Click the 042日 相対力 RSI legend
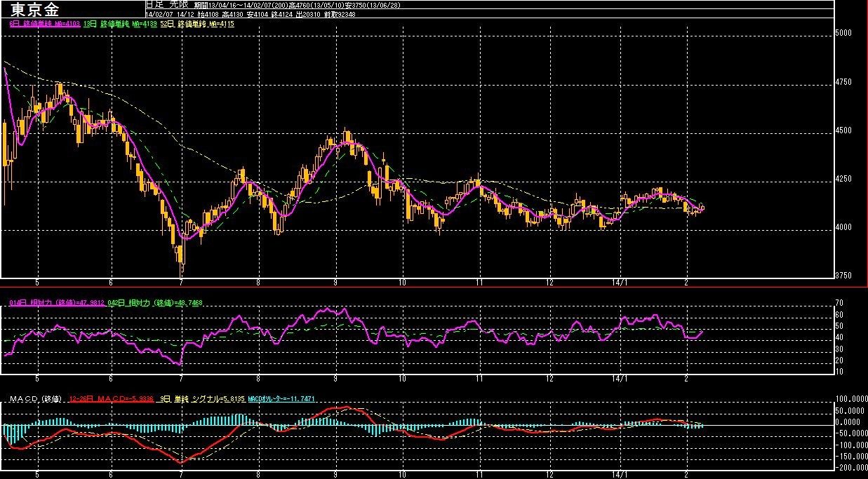 click(x=154, y=302)
